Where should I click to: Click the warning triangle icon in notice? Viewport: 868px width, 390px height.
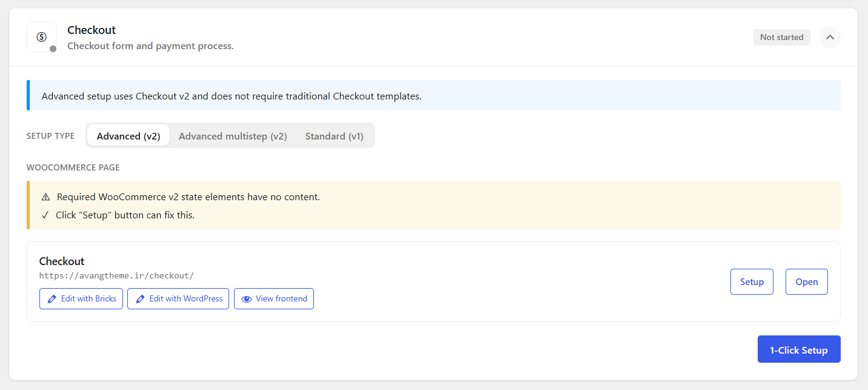click(45, 197)
